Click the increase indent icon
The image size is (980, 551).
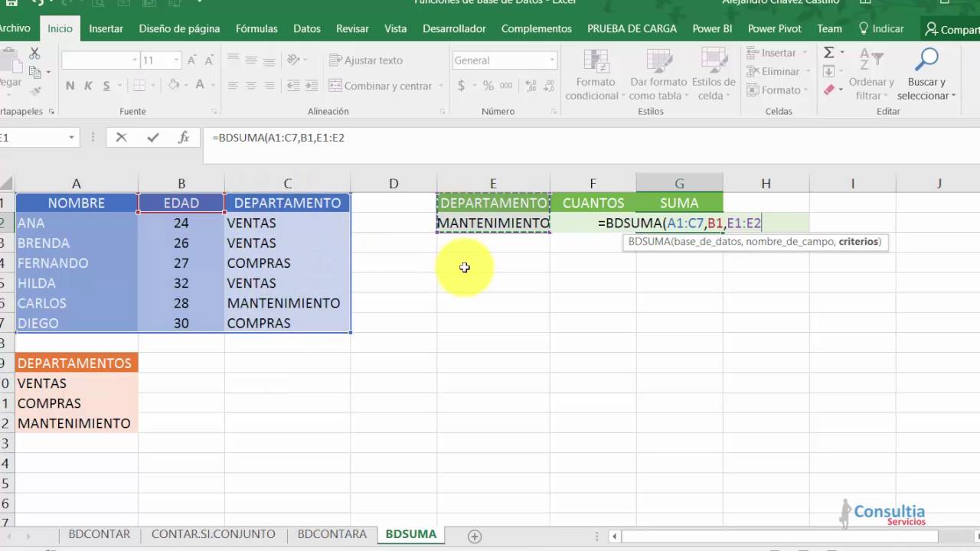(x=312, y=86)
